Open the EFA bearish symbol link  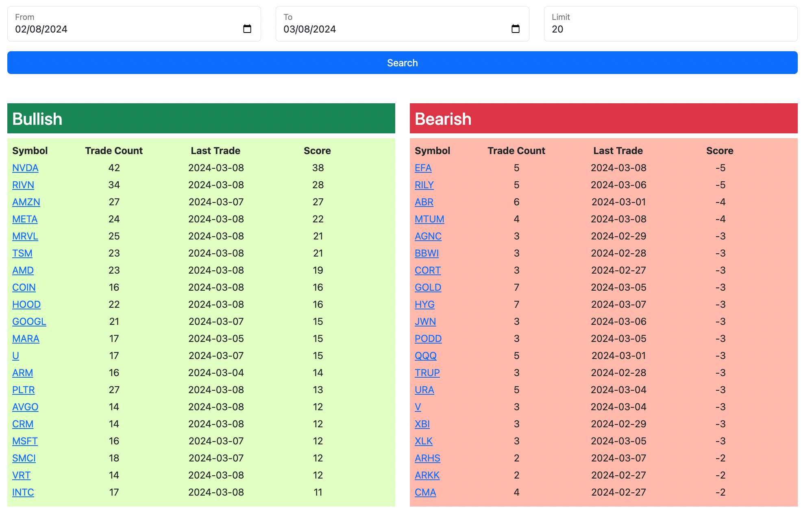point(423,168)
